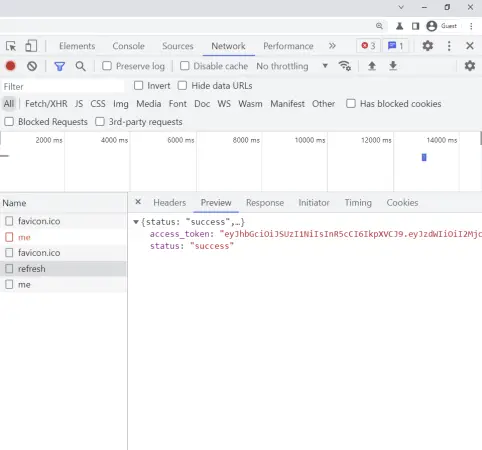Open network search magnifier icon

(x=80, y=66)
